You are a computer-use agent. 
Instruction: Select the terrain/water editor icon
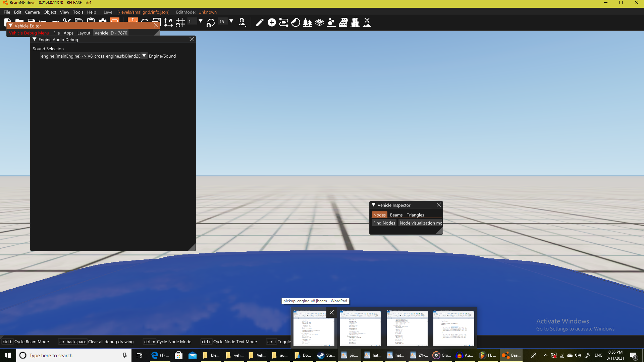click(x=343, y=22)
